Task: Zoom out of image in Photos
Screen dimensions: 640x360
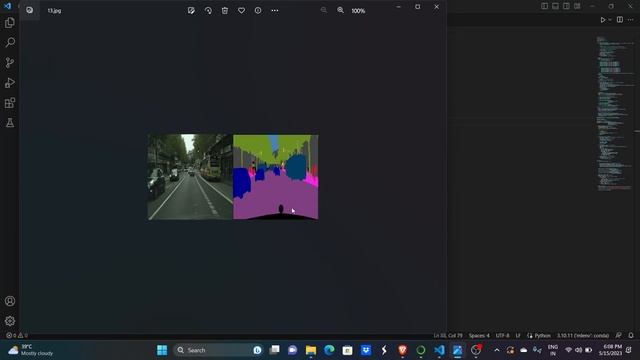Action: (x=324, y=11)
